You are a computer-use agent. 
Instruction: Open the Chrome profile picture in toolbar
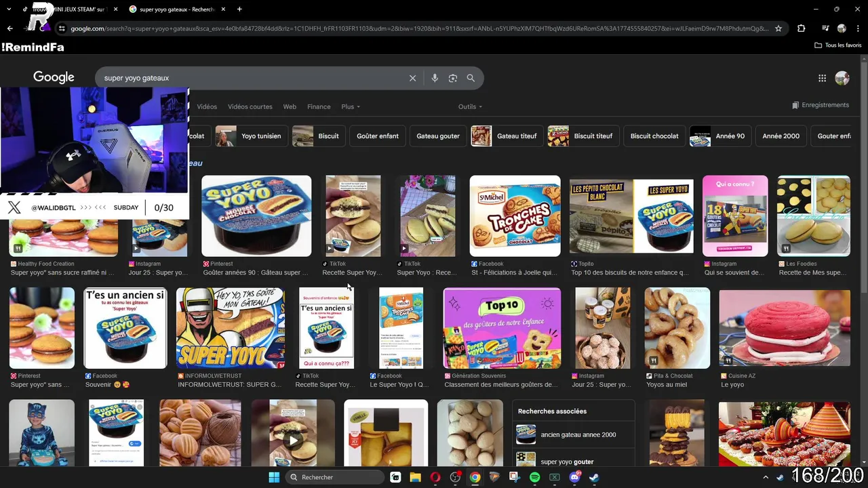tap(842, 28)
